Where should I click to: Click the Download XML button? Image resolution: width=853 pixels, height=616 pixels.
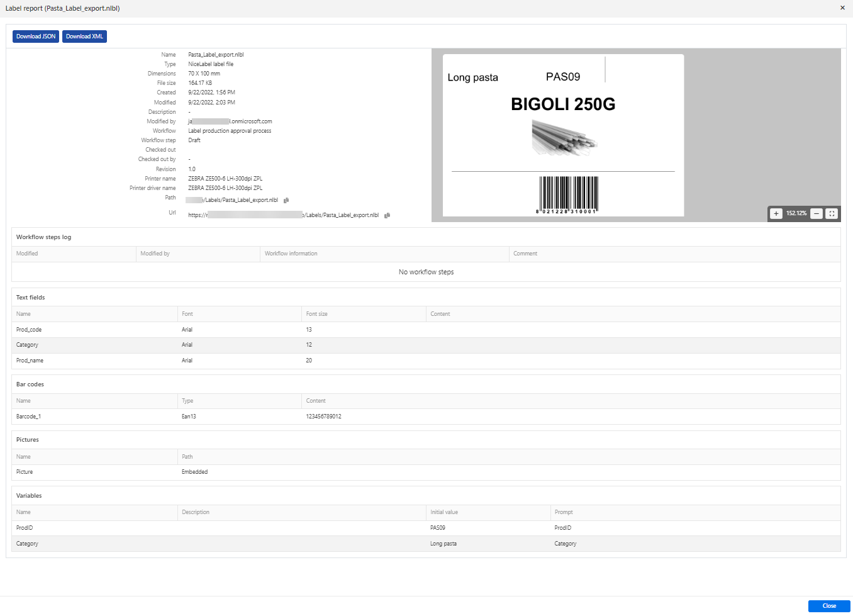84,36
